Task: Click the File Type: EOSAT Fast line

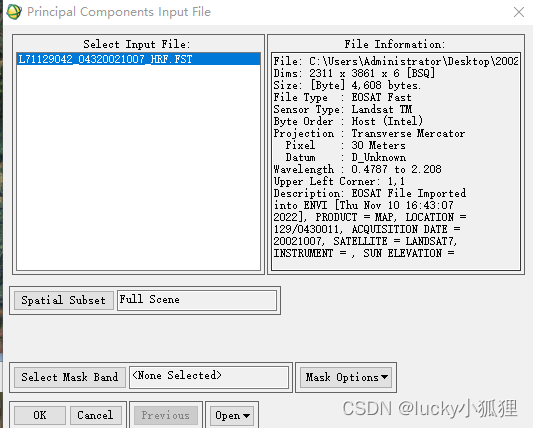Action: [x=343, y=97]
